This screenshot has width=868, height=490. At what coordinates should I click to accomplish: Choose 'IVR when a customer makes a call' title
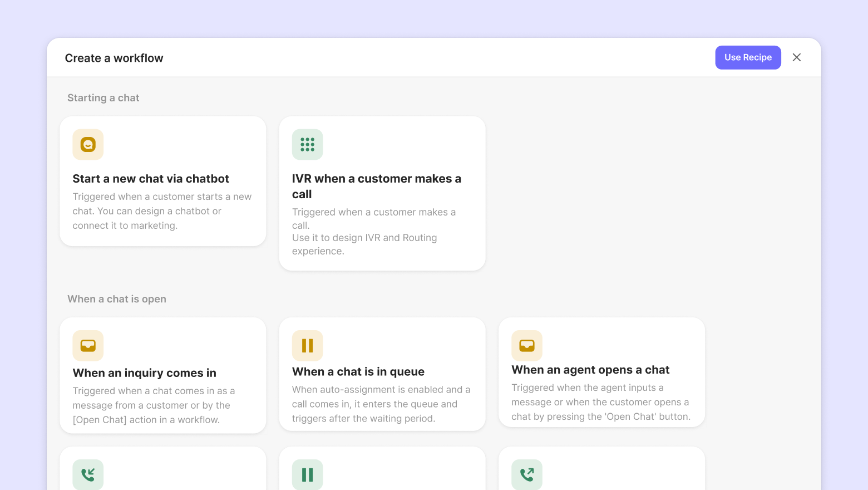click(376, 186)
